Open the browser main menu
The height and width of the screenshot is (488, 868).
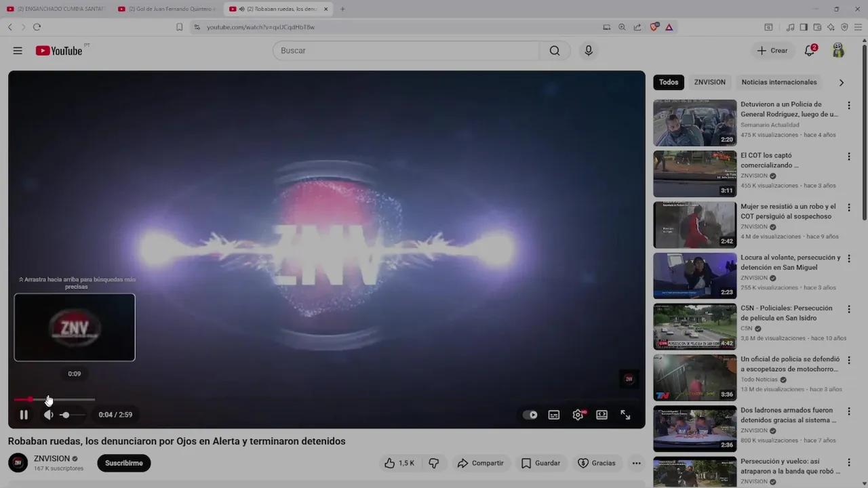click(858, 27)
